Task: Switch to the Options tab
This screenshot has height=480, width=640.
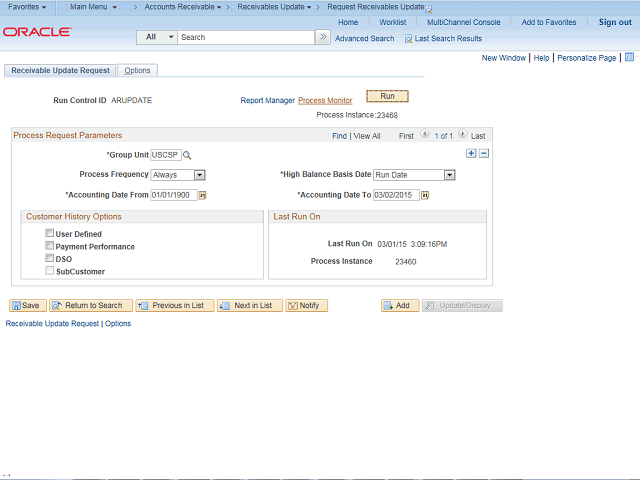Action: (137, 71)
